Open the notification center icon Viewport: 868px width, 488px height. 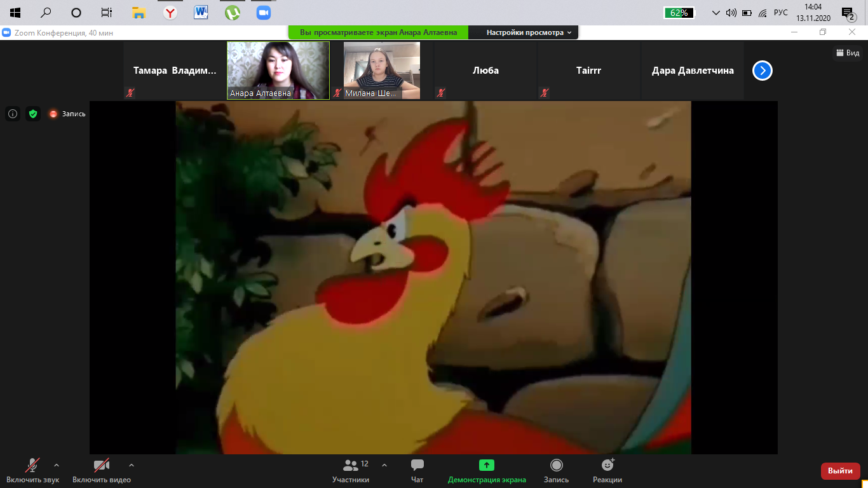point(847,13)
